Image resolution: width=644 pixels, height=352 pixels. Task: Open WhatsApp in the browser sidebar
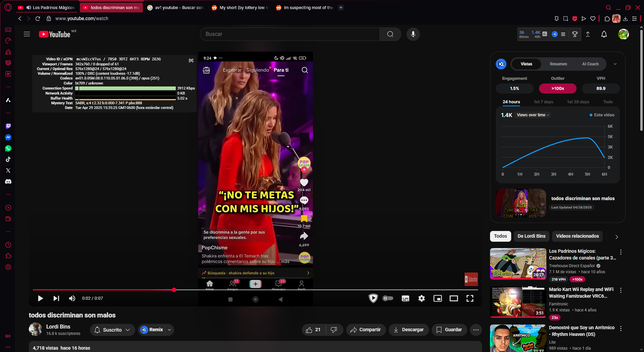coord(8,149)
